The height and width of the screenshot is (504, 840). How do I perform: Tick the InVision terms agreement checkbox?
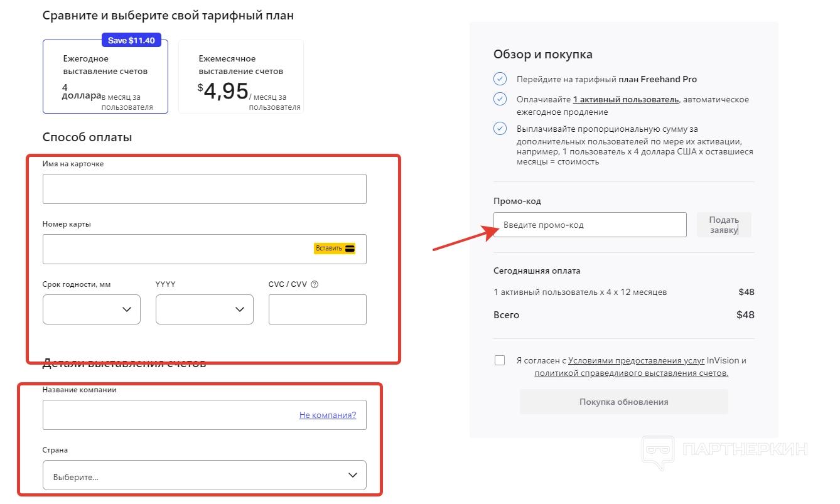[500, 360]
